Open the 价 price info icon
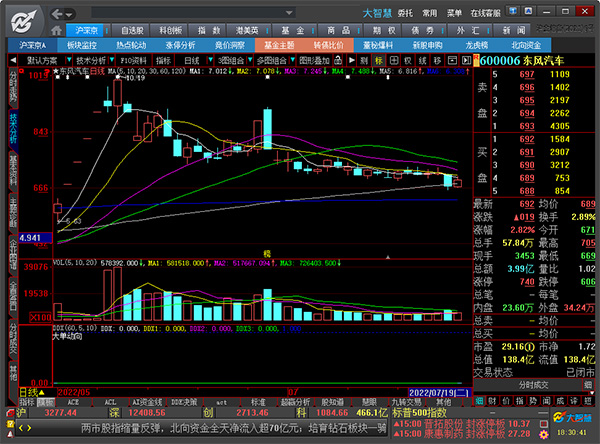The width and height of the screenshot is (600, 444). [x=506, y=401]
